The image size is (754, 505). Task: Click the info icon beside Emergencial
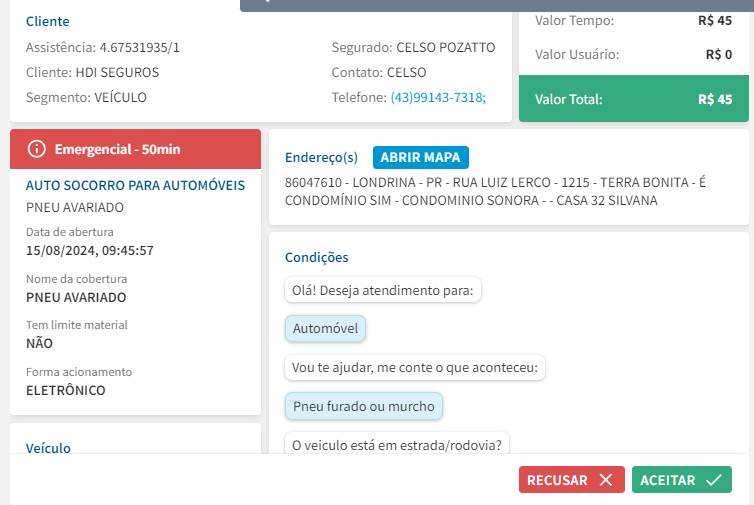tap(37, 149)
